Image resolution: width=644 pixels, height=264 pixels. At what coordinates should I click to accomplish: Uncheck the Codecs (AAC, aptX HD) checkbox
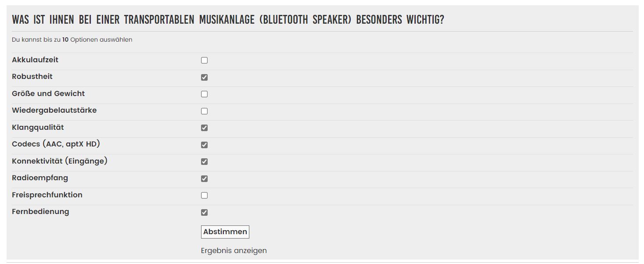[204, 145]
